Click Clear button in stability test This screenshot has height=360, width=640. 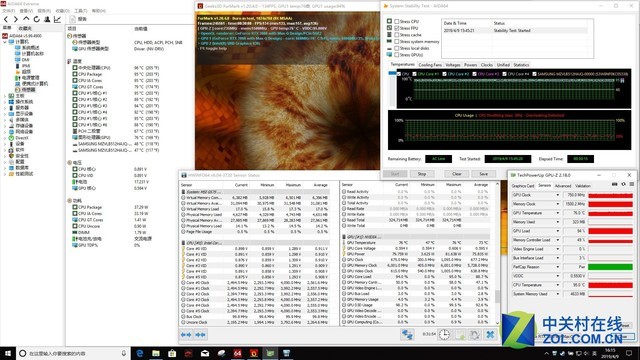(x=456, y=174)
